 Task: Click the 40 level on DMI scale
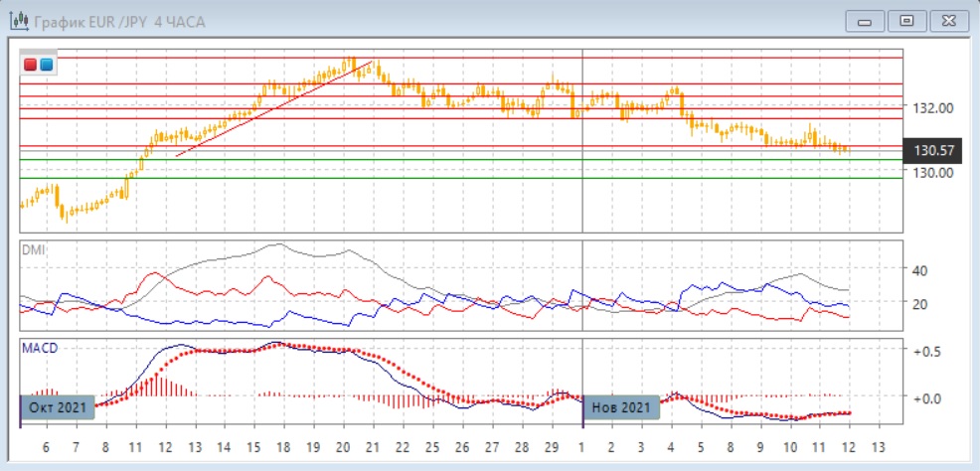coord(919,270)
